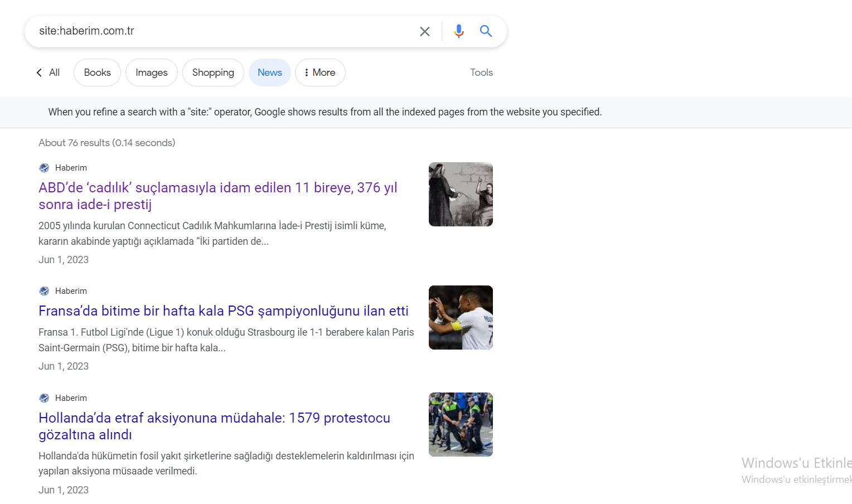Screen dimensions: 852x504
Task: Click the snippet starting '2005 yılında kurulan Connecticut'
Action: pos(212,234)
